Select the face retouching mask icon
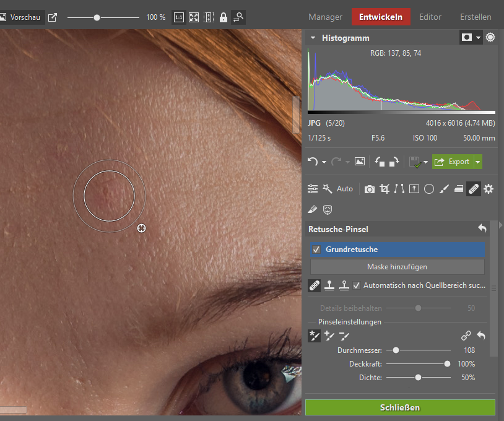Screen dimensions: 504x421 coord(328,209)
